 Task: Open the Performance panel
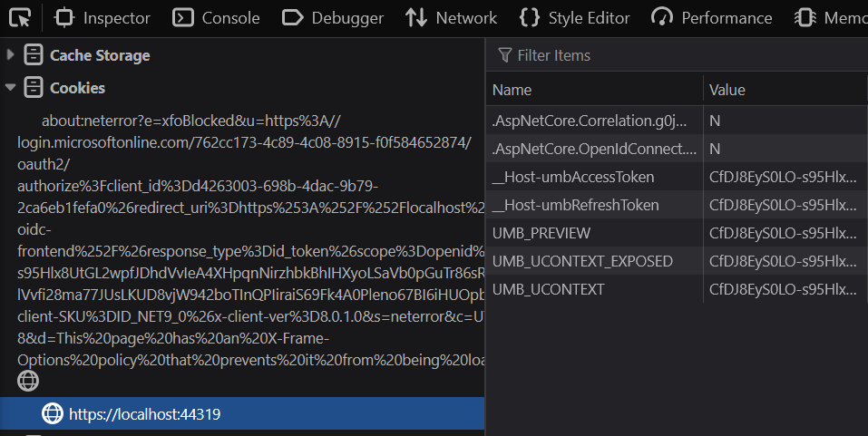tap(713, 18)
